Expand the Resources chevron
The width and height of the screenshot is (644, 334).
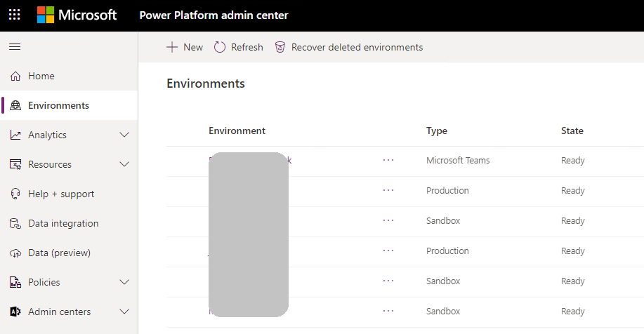point(124,164)
